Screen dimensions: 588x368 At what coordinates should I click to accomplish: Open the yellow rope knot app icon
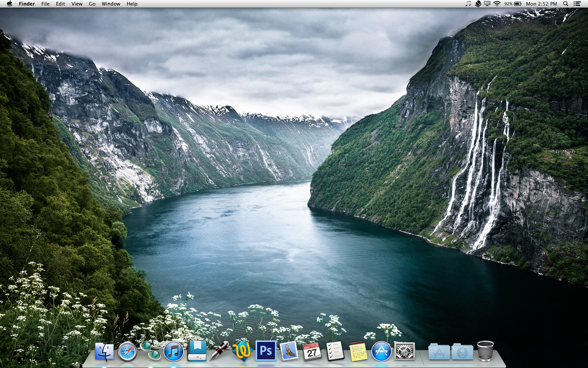243,351
